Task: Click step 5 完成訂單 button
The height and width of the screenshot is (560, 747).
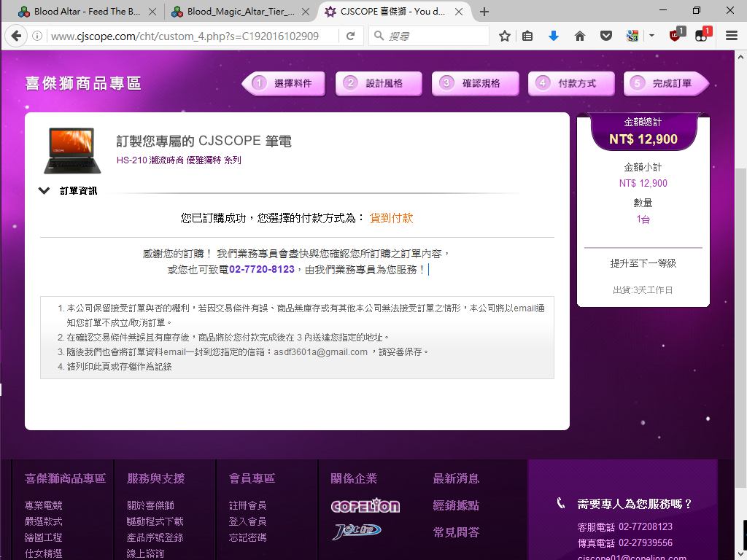Action: coord(666,83)
